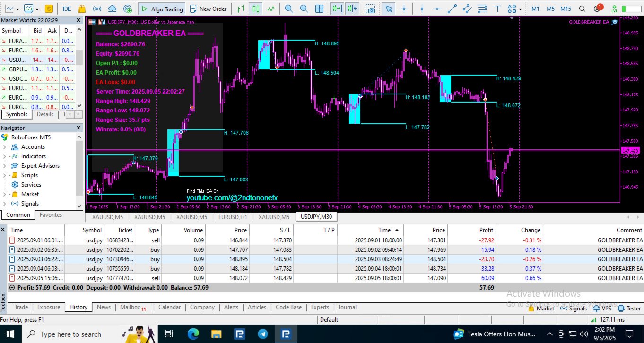Click the signal-plus copy trading toolbar icon
This screenshot has width=644, height=343.
127,9
